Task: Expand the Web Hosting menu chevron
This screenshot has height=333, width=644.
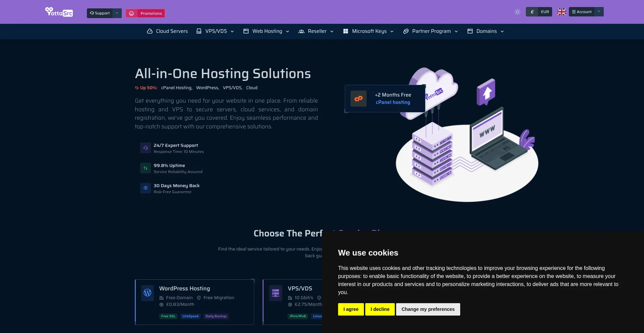Action: [287, 32]
